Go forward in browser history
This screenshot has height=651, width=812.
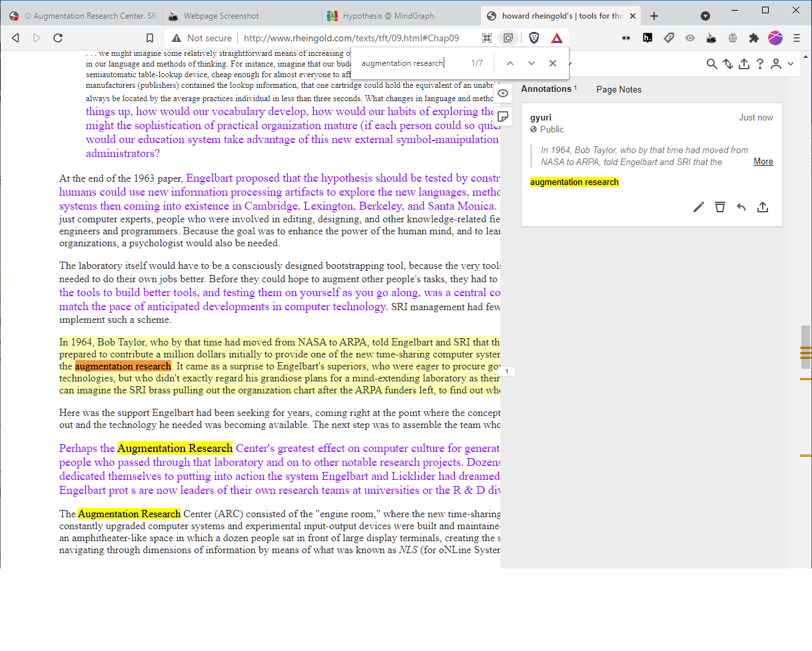click(37, 38)
